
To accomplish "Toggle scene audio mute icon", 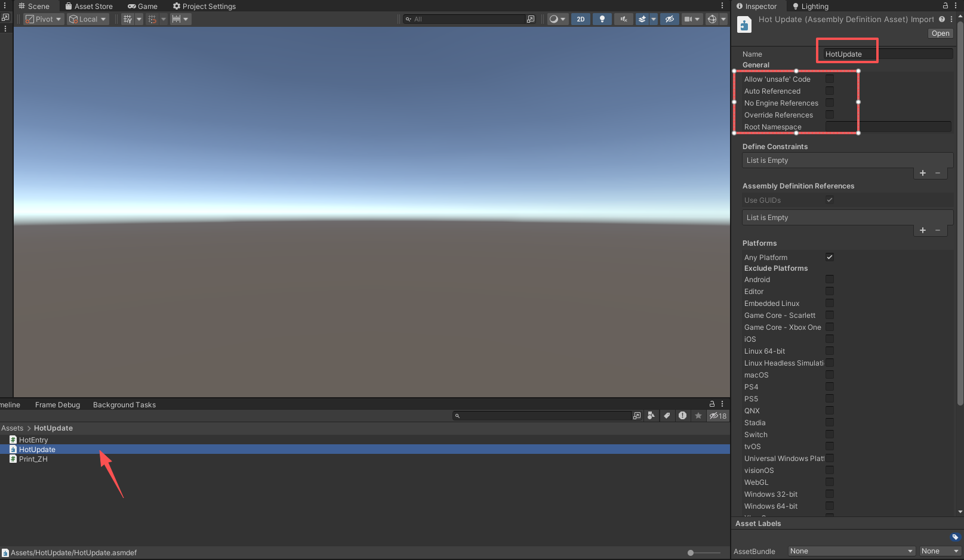I will click(623, 19).
